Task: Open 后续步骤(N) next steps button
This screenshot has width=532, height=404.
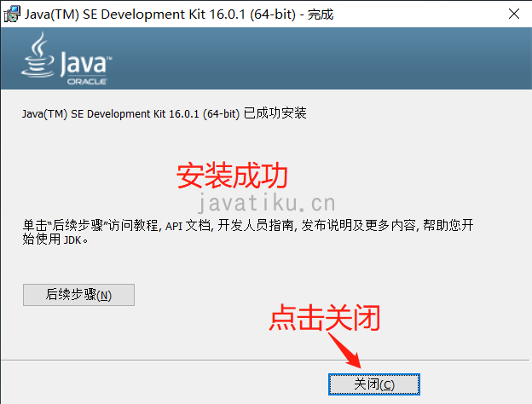Action: (78, 295)
